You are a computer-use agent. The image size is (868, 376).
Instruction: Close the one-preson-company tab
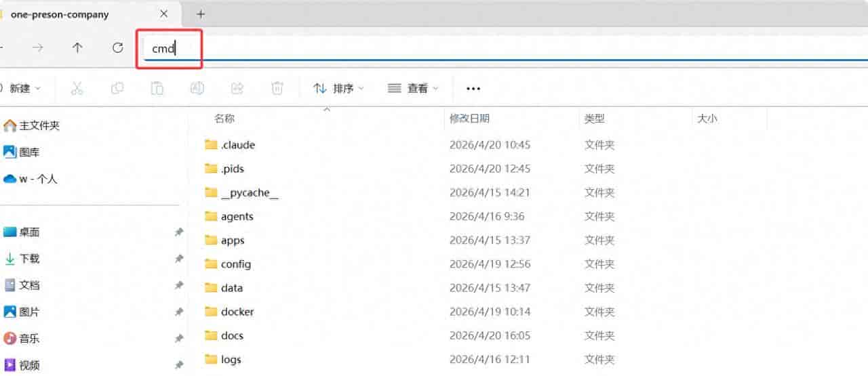click(x=164, y=14)
